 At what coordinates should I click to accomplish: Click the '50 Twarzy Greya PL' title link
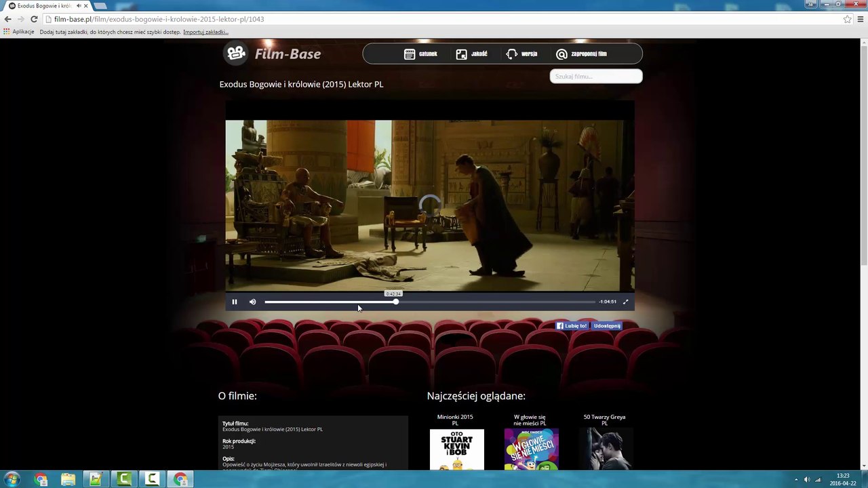(604, 420)
